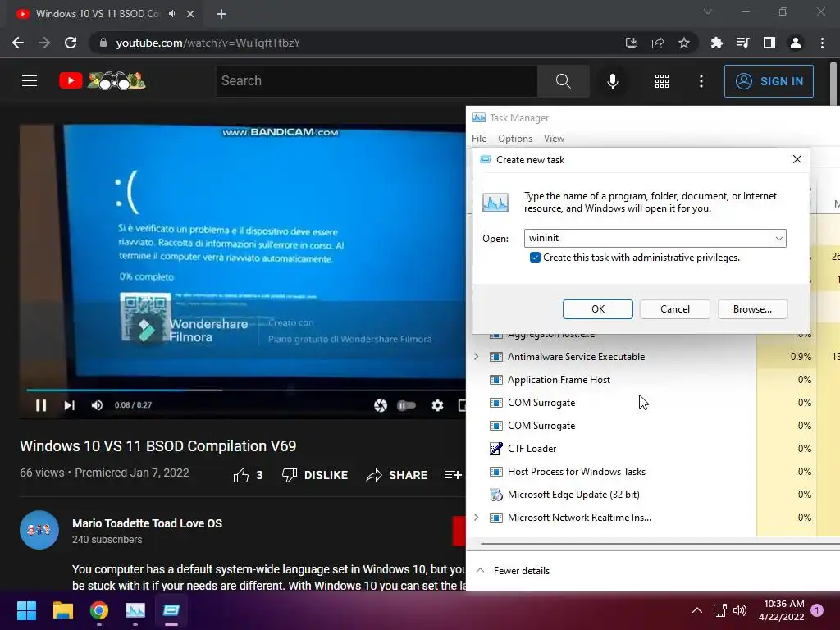Click the SHARE button

396,475
